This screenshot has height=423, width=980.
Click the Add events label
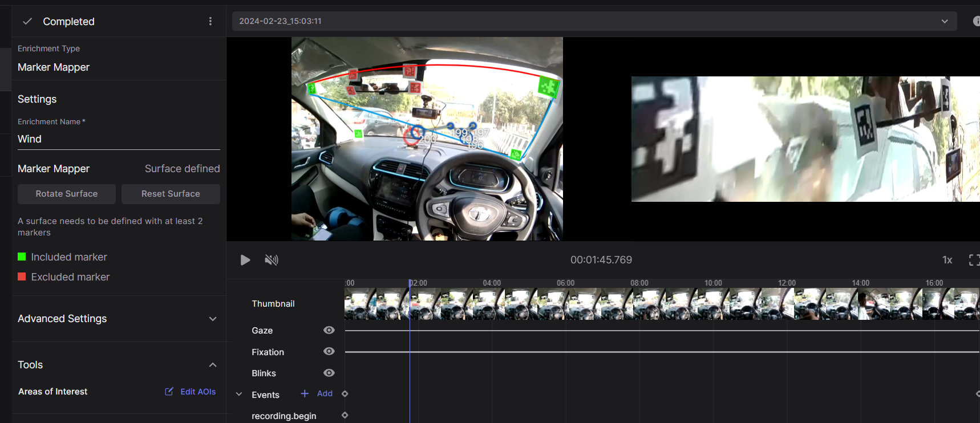pyautogui.click(x=325, y=393)
